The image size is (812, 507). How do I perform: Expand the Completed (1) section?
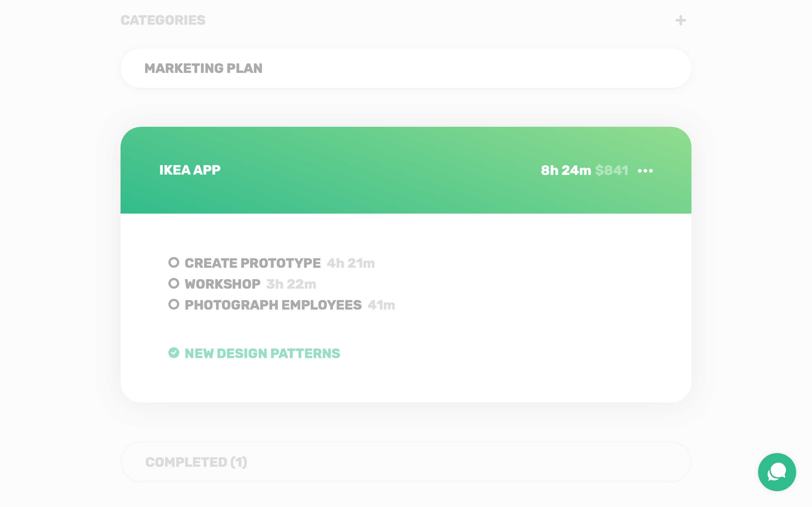196,462
